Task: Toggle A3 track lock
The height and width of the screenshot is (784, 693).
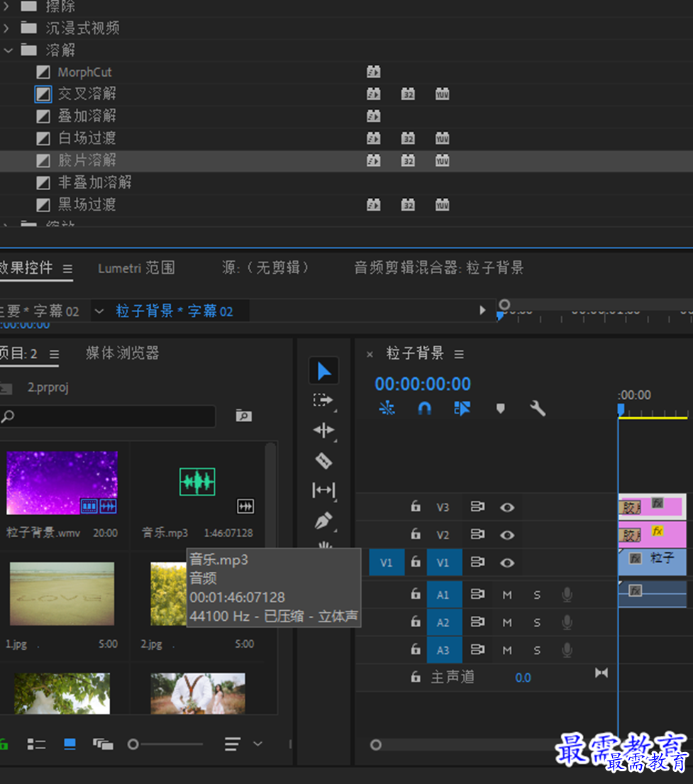Action: pyautogui.click(x=416, y=649)
